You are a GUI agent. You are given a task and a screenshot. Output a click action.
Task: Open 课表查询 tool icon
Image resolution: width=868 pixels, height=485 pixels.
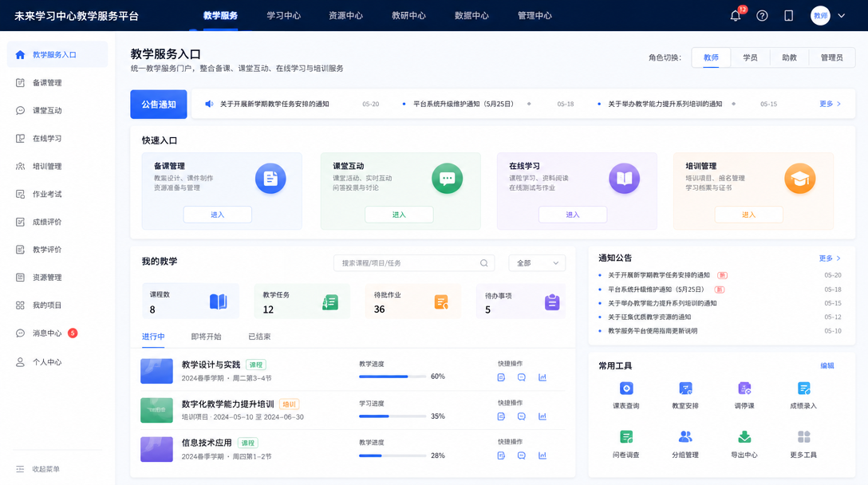[x=626, y=388]
